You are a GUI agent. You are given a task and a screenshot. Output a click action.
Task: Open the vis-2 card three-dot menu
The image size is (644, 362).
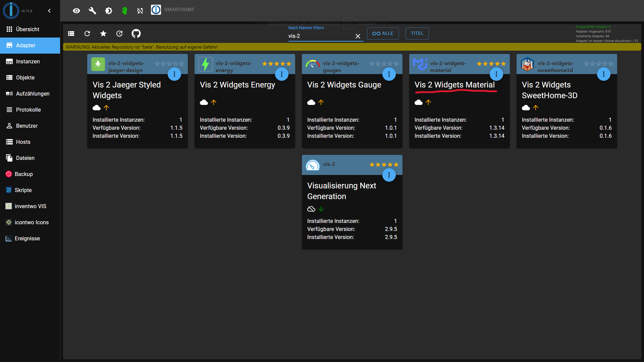pos(389,175)
